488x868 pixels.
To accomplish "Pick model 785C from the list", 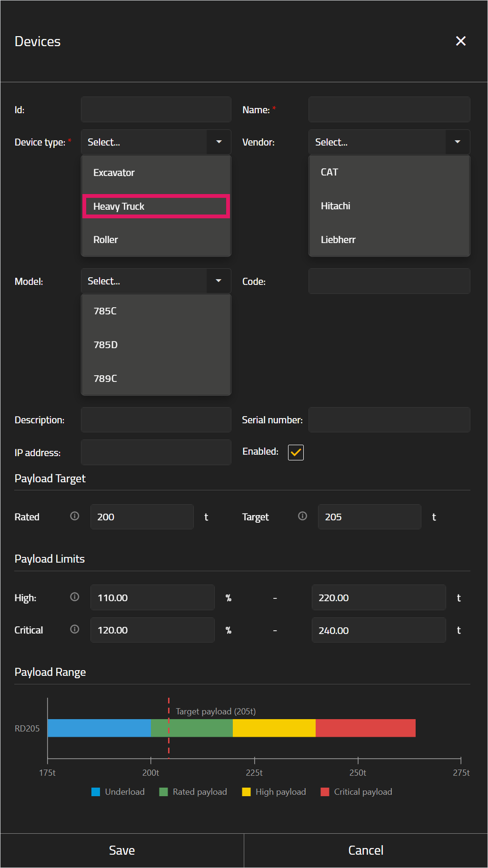I will [156, 311].
